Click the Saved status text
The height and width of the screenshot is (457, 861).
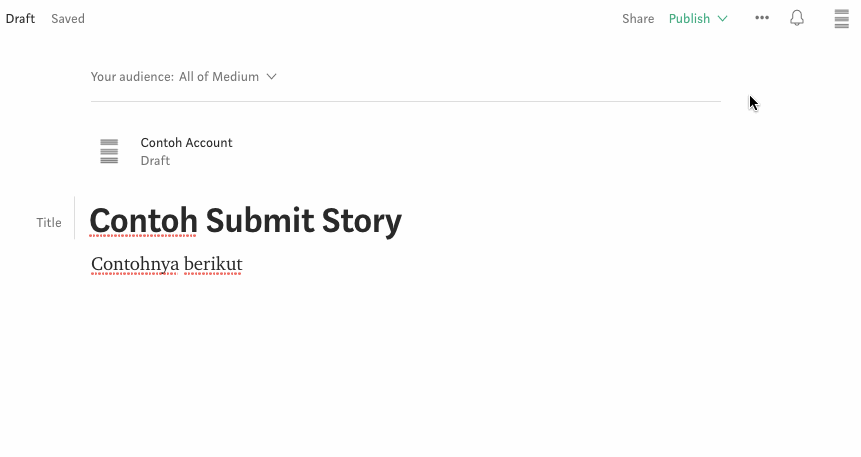coord(68,19)
